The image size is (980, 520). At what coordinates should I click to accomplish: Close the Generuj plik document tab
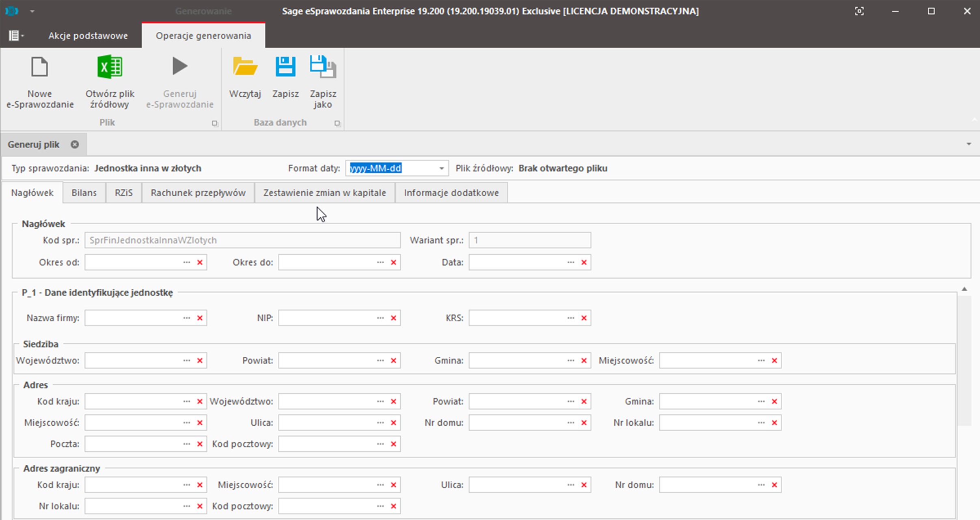pyautogui.click(x=75, y=144)
